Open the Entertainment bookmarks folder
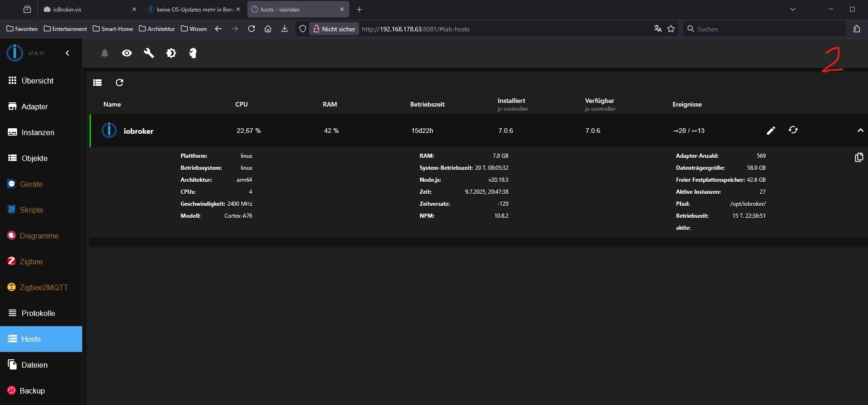Screen dimensions: 868x405 point(65,29)
